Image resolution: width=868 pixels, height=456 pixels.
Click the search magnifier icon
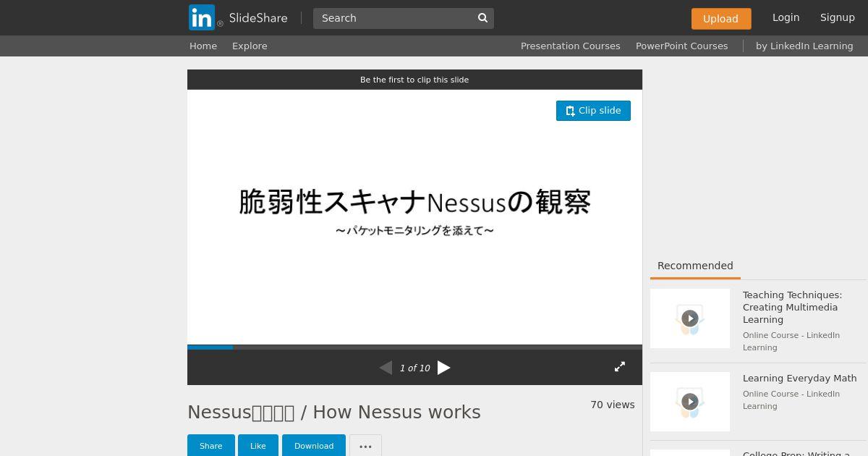pyautogui.click(x=483, y=18)
